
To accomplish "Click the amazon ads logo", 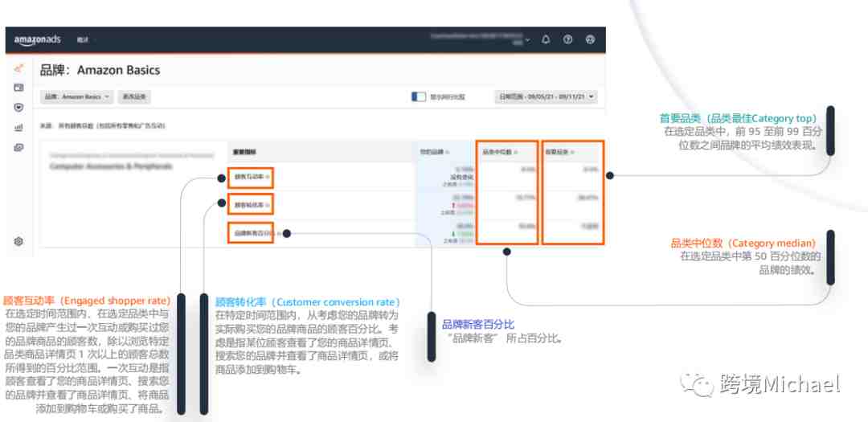I will coord(37,40).
